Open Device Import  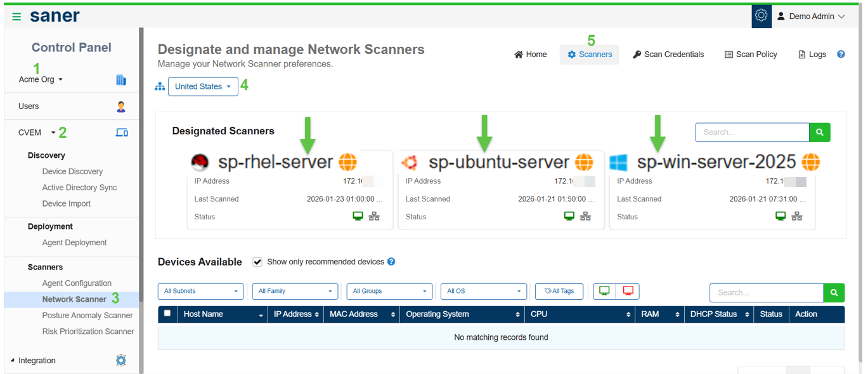[x=67, y=203]
